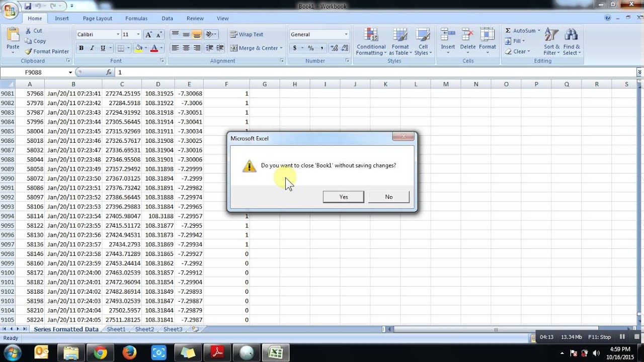Screen dimensions: 644x362
Task: Align text right
Action: [x=197, y=48]
